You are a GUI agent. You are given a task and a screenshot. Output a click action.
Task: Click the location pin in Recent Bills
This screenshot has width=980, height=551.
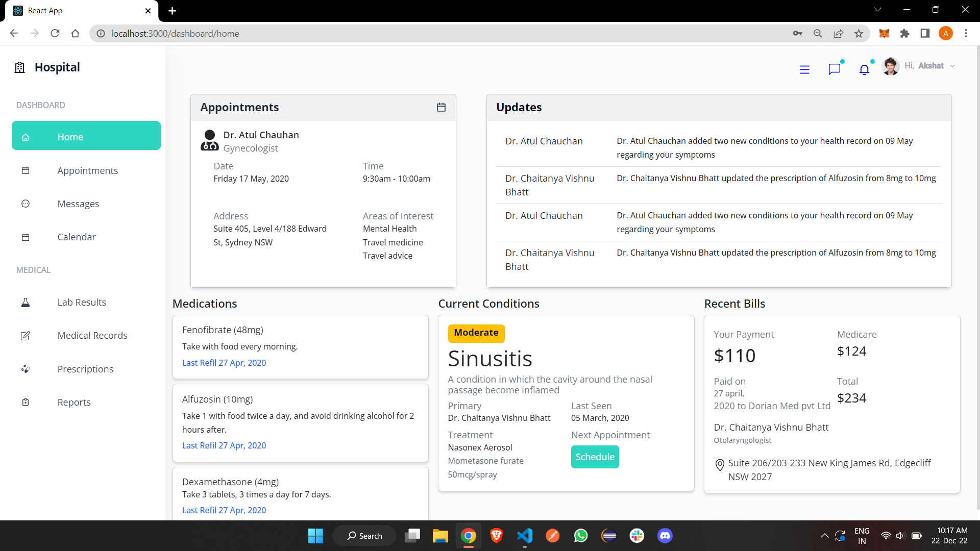tap(719, 465)
